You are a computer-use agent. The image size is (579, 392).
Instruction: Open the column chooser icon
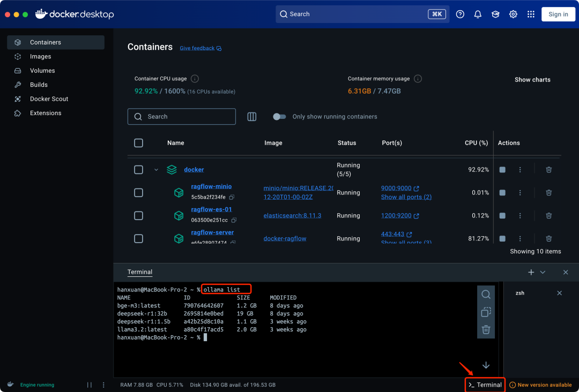[251, 117]
